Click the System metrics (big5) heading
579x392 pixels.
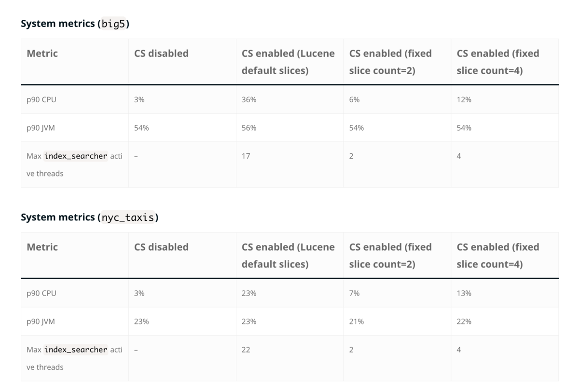(75, 24)
